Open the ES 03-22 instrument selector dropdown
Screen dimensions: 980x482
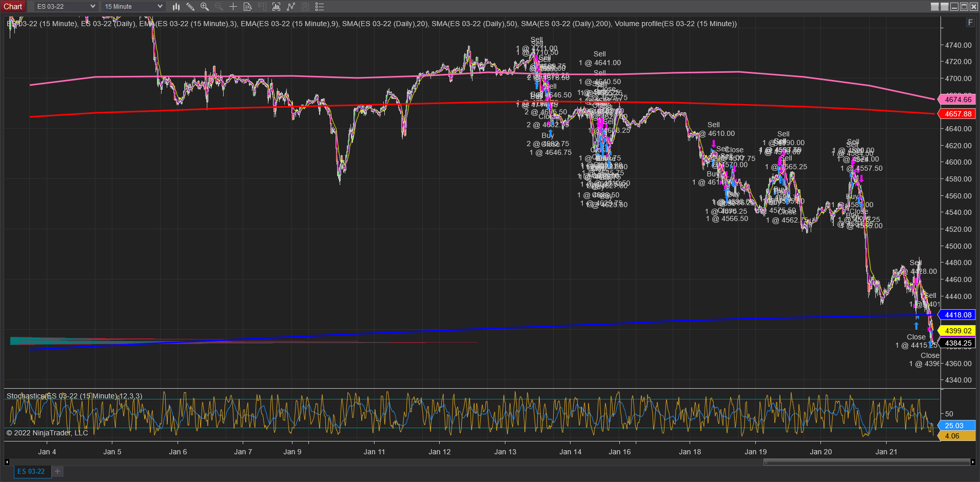[66, 7]
